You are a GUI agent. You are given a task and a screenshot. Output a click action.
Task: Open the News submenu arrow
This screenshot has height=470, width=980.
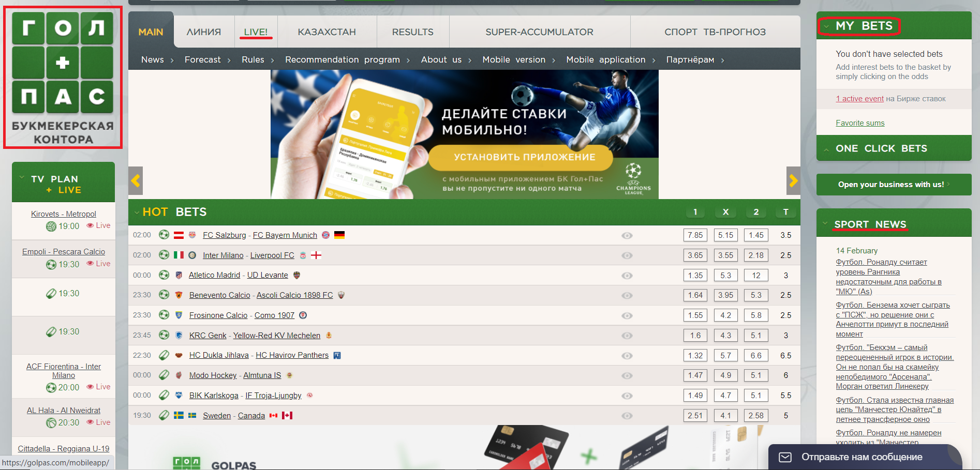(x=172, y=60)
